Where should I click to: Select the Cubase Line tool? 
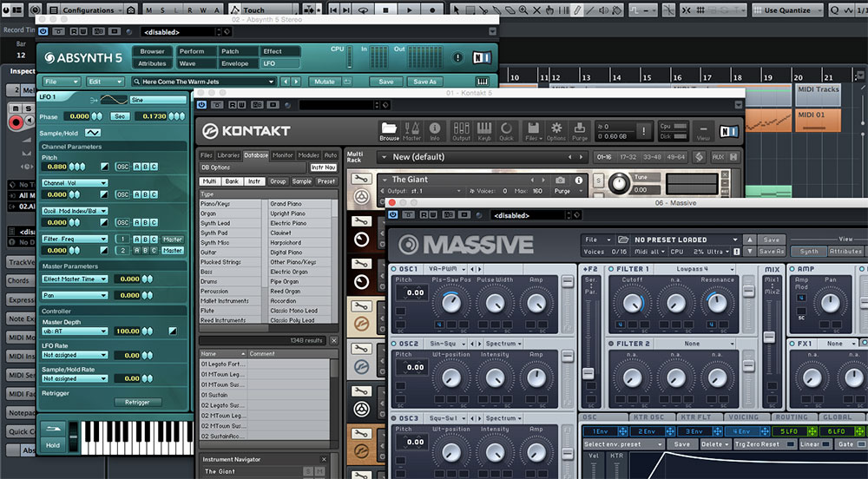pyautogui.click(x=590, y=10)
